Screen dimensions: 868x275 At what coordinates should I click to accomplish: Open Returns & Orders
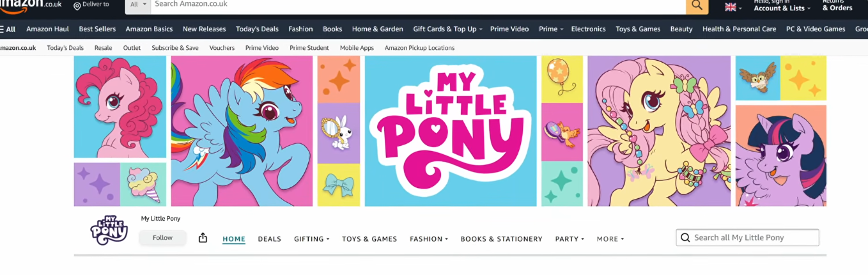837,6
